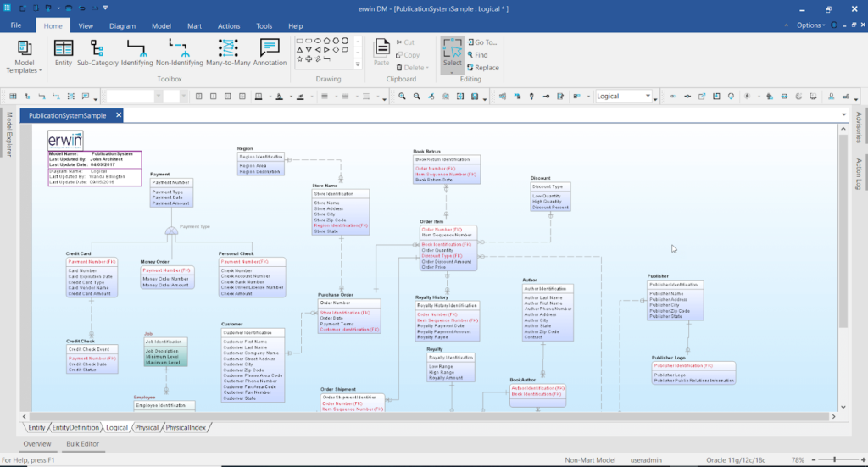868x467 pixels.
Task: Click the small entity icon in lower toolbar
Action: coord(13,97)
